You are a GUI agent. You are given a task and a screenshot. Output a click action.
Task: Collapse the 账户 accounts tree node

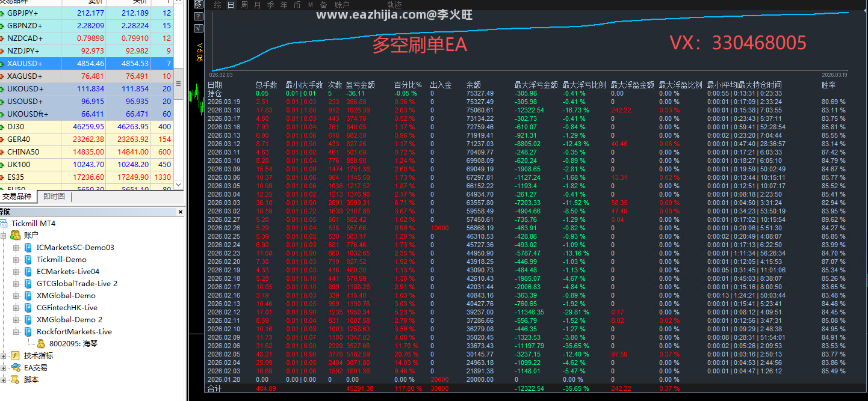[x=4, y=236]
